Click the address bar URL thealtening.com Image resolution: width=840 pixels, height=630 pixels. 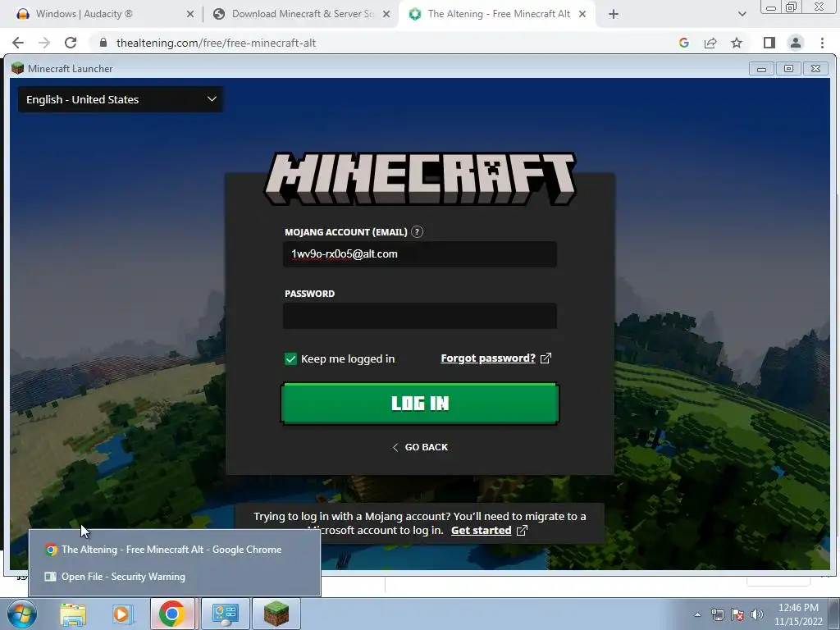coord(217,43)
